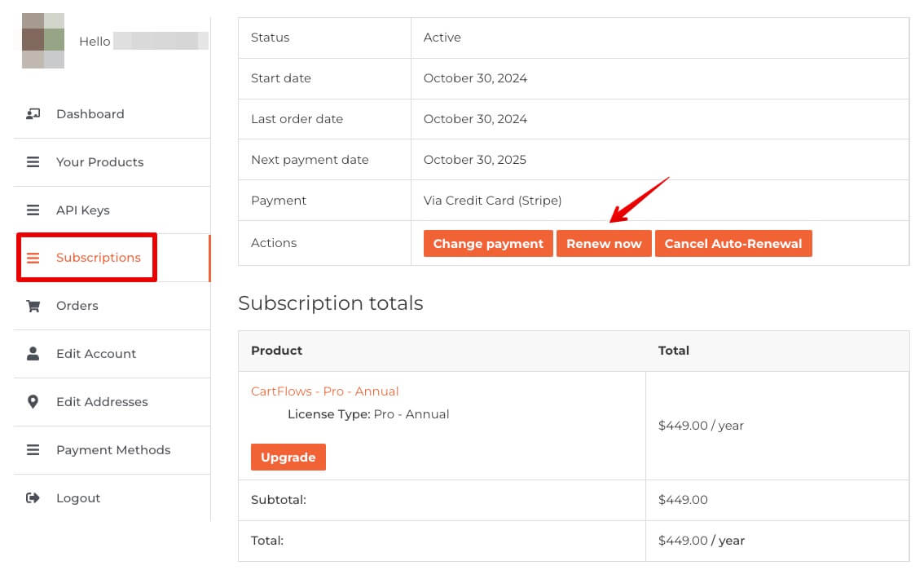This screenshot has width=924, height=579.
Task: Click the Dashboard icon in sidebar
Action: point(33,114)
